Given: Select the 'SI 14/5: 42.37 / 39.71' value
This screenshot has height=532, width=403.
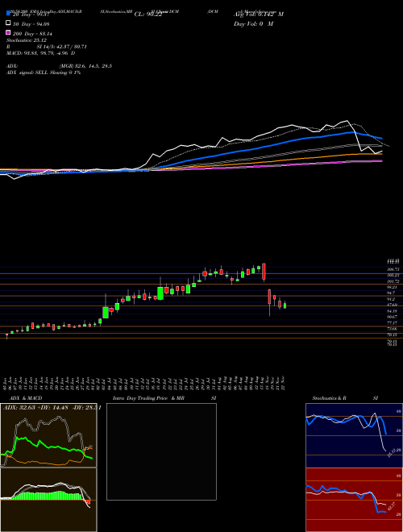Looking at the screenshot, I should [62, 47].
